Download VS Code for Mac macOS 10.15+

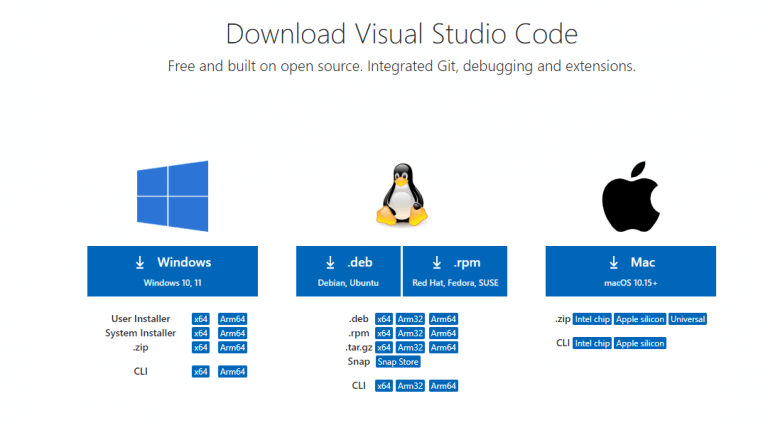tap(631, 271)
